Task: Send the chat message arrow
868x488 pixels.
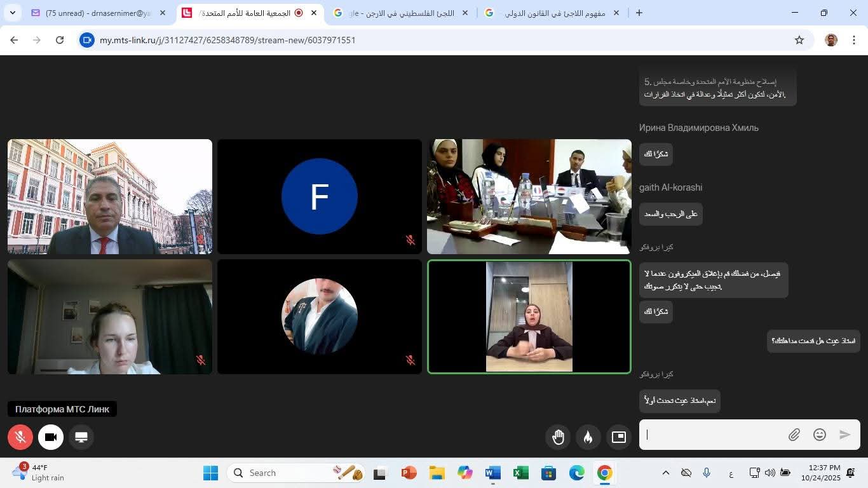Action: pyautogui.click(x=845, y=435)
